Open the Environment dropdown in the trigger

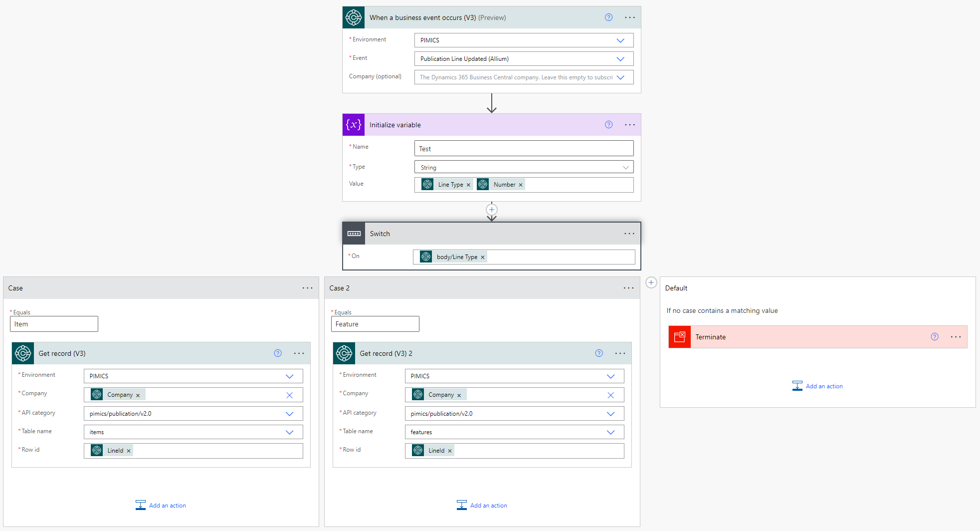coord(621,40)
